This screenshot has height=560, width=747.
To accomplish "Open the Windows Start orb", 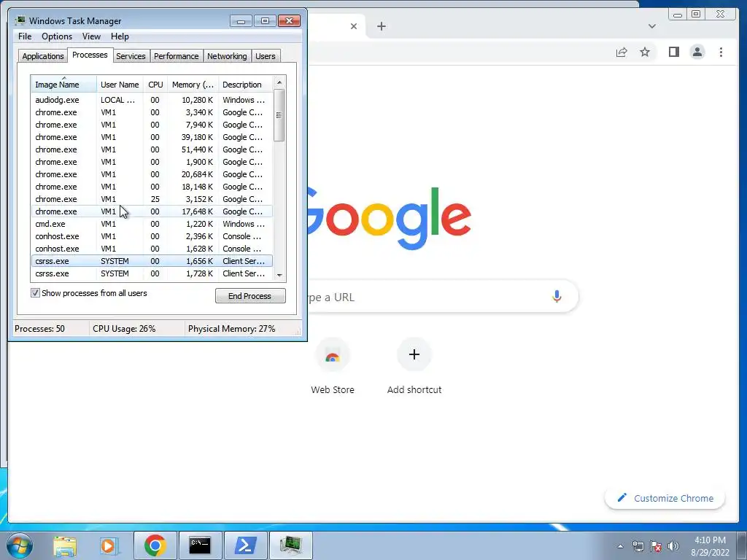I will 20,545.
